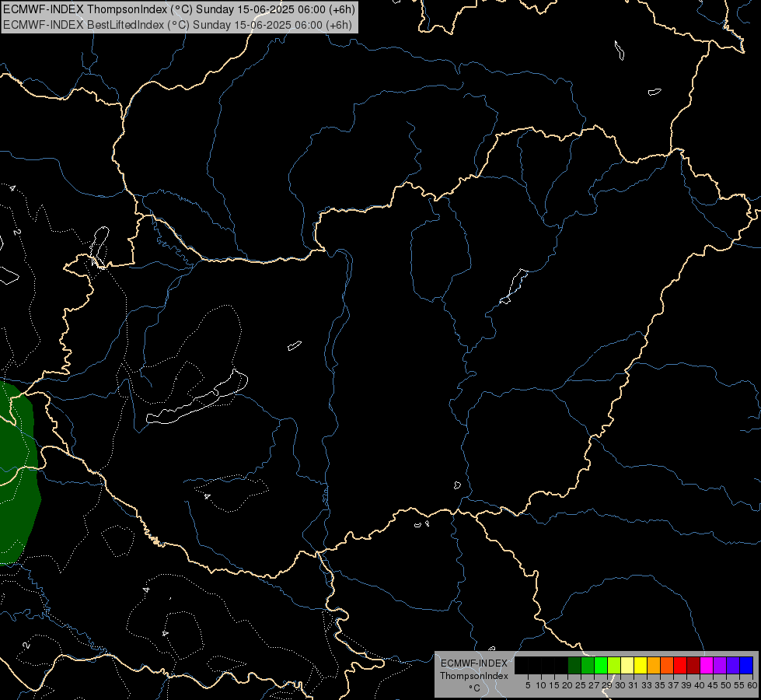Click the BestLiftedIndex title line at top
The height and width of the screenshot is (700, 761).
click(x=178, y=25)
